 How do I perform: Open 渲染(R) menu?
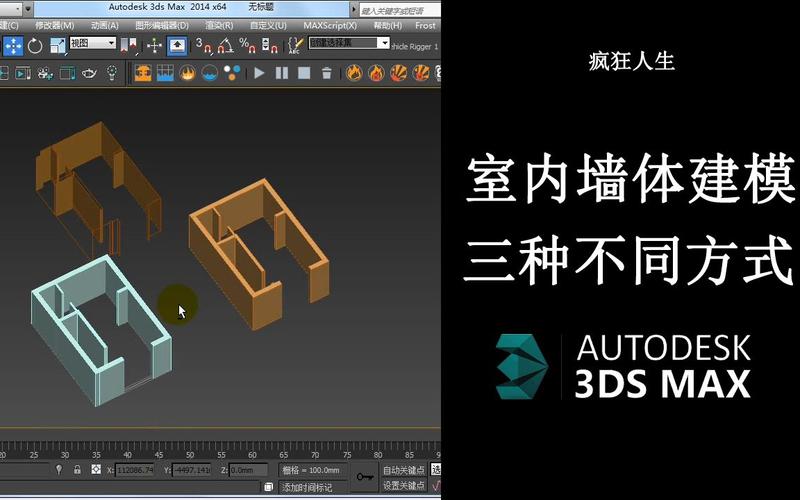pos(219,25)
